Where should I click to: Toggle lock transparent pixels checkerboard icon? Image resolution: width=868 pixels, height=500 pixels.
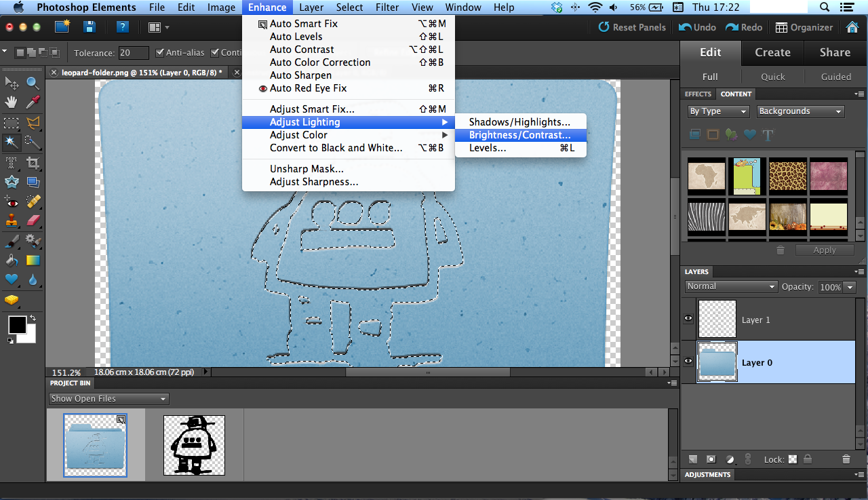(x=792, y=459)
